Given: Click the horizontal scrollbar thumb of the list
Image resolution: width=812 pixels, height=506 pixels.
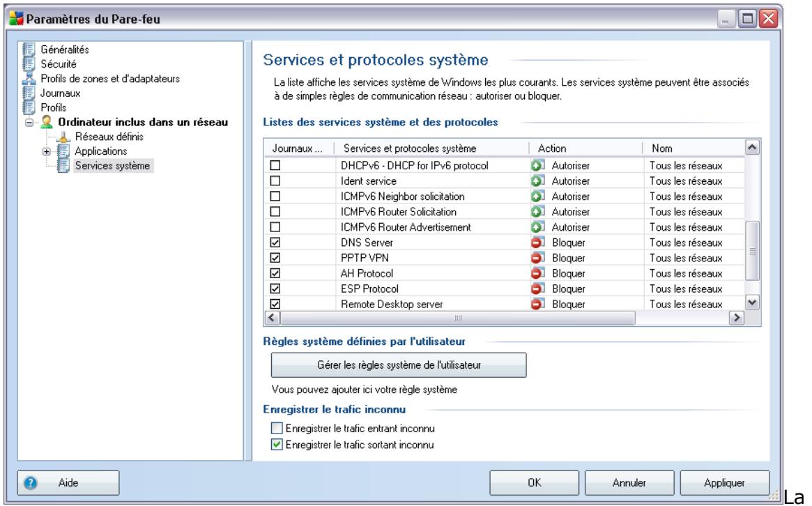Looking at the screenshot, I should (458, 318).
